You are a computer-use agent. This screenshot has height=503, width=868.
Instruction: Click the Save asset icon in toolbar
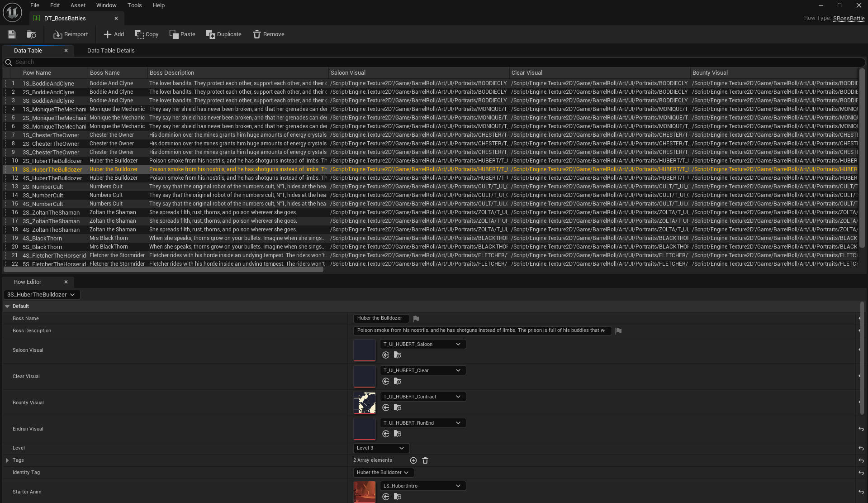pos(12,34)
